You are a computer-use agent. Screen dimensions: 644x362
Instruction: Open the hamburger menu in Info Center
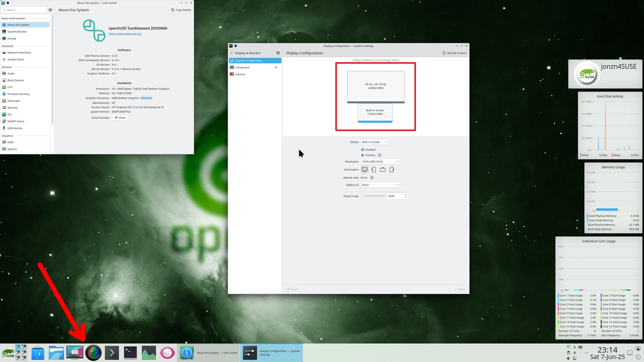(50, 10)
